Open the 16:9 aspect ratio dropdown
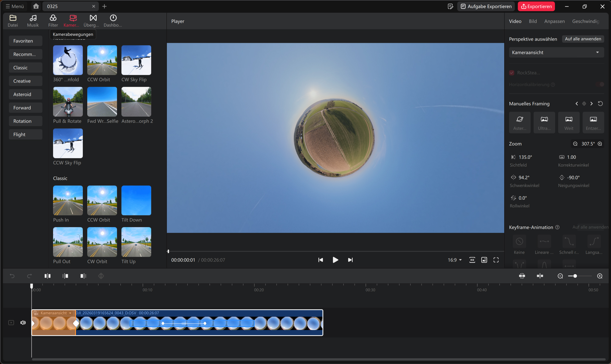This screenshot has width=611, height=364. click(x=454, y=260)
